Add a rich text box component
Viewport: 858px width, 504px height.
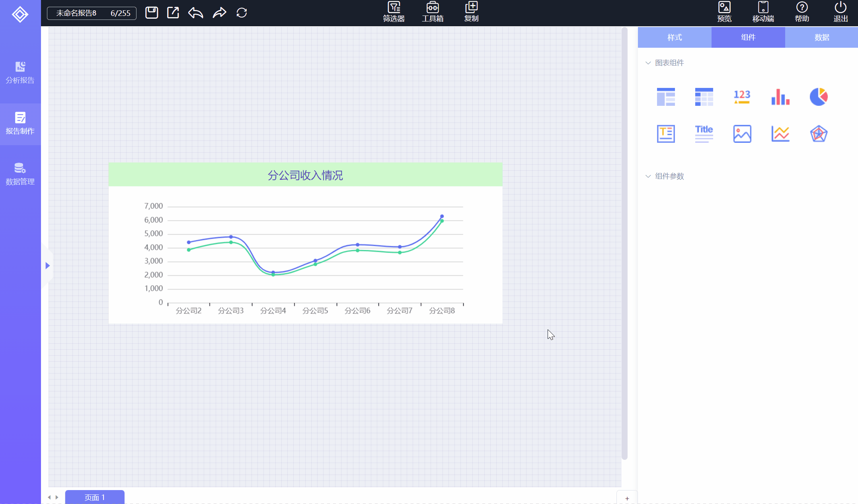666,134
